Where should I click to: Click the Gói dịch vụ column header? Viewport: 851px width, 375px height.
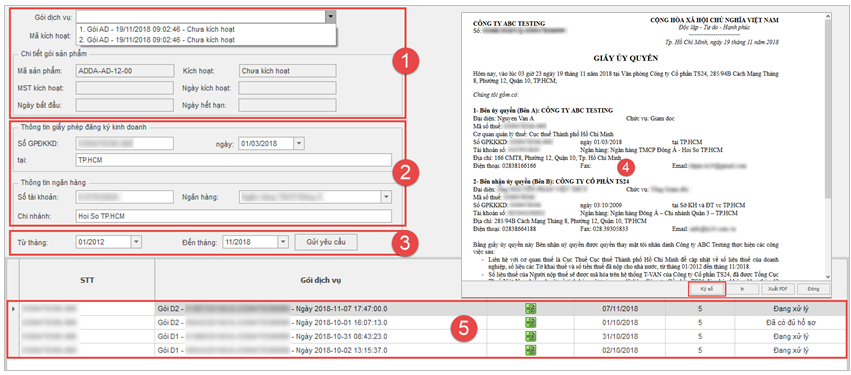click(321, 280)
